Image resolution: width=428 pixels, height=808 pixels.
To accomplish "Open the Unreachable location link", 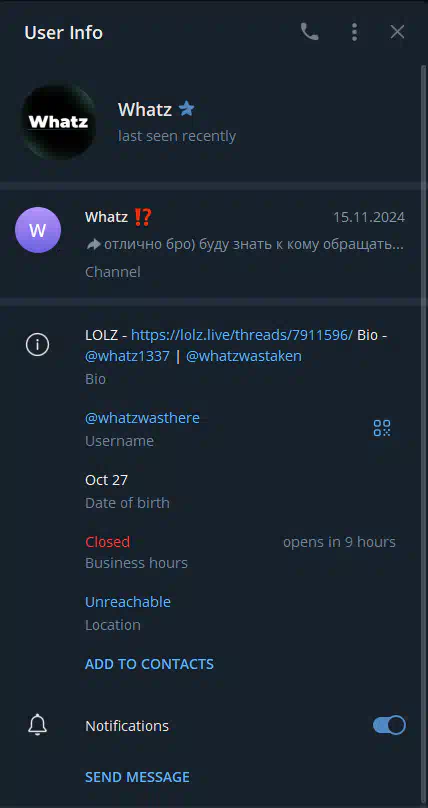I will [x=128, y=602].
